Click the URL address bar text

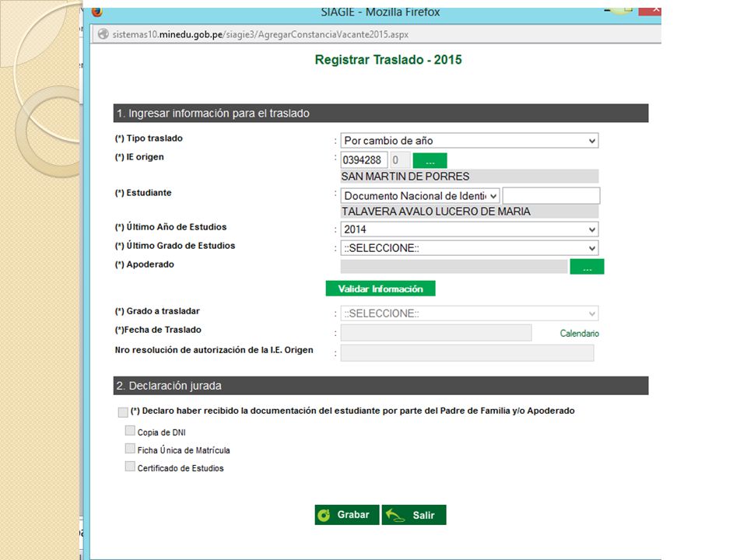pyautogui.click(x=260, y=34)
